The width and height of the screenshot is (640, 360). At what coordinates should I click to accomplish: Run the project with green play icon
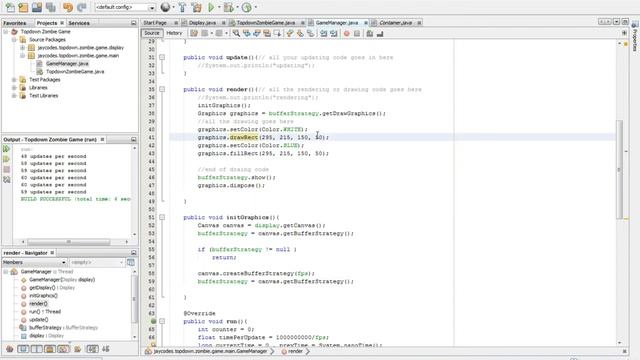pos(211,7)
